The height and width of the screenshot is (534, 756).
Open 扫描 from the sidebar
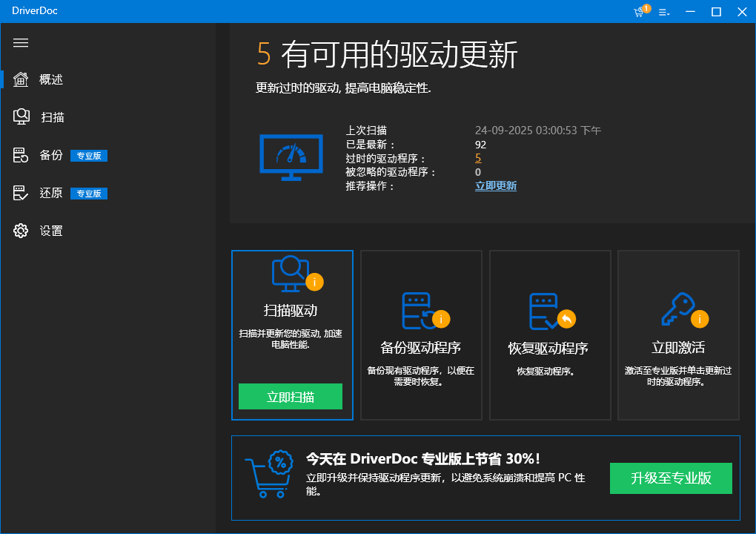(x=52, y=117)
